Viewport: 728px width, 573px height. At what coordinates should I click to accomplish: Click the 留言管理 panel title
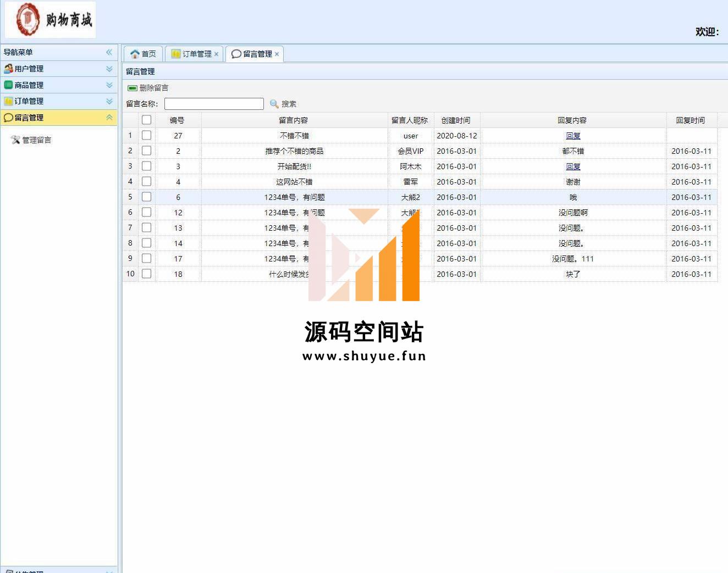(140, 71)
